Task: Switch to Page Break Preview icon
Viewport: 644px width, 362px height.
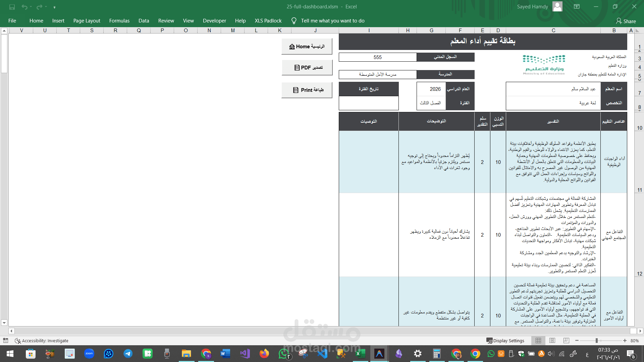Action: pos(566,341)
